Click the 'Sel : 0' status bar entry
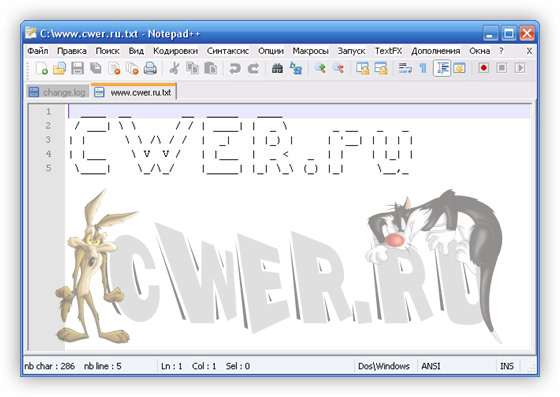Screen dimensions: 560x397 pyautogui.click(x=238, y=366)
